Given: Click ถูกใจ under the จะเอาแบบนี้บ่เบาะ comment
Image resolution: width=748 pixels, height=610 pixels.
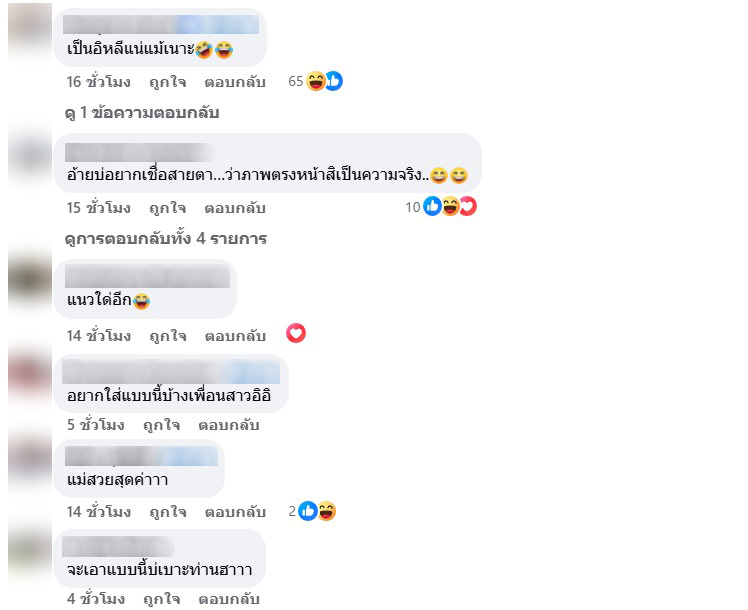Looking at the screenshot, I should [x=162, y=599].
